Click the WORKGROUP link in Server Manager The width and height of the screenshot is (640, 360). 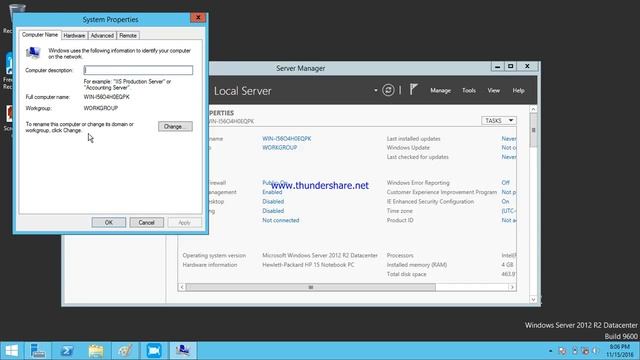280,148
